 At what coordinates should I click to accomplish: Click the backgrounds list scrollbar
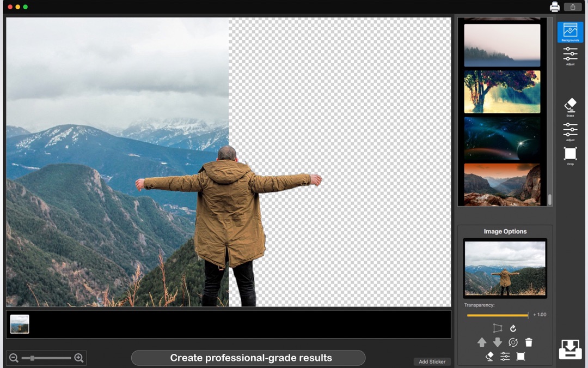click(550, 200)
